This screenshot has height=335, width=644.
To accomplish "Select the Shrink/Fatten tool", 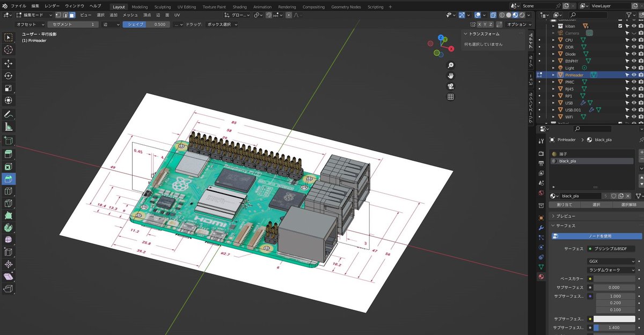I will pyautogui.click(x=9, y=264).
